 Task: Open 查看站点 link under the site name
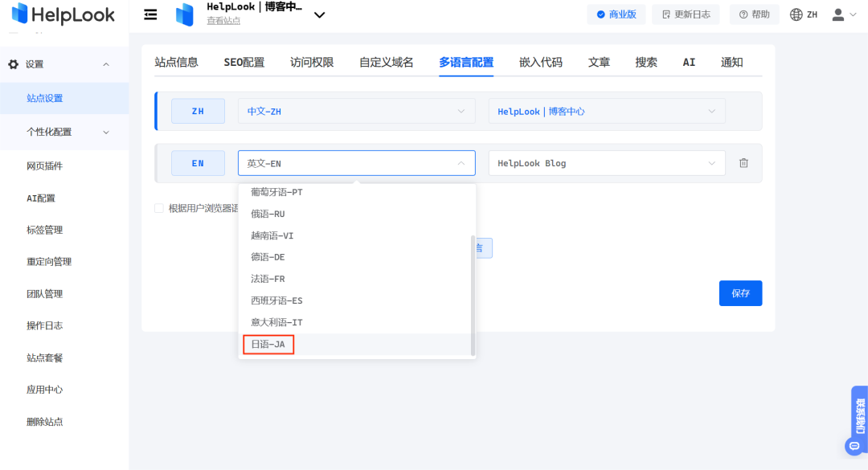pos(223,20)
